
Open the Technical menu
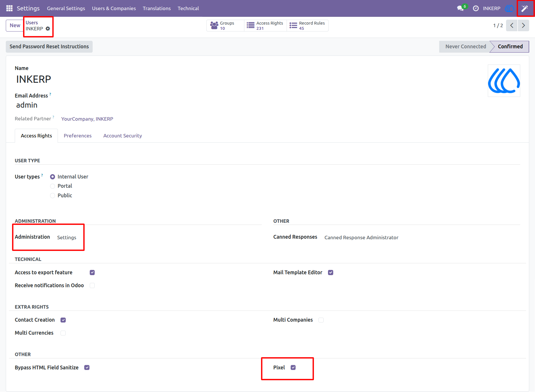[x=188, y=8]
